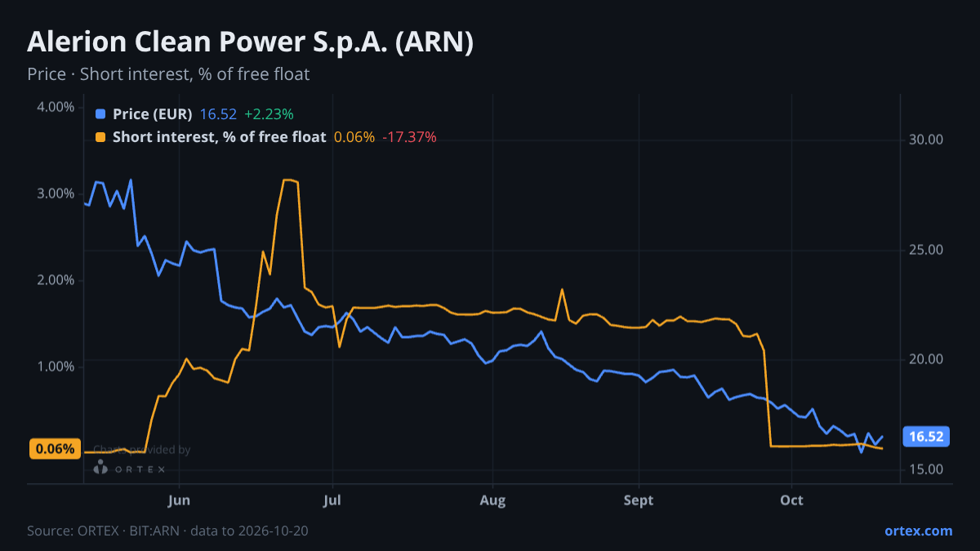Click the Aug x-axis label
Viewport: 980px width, 551px height.
(492, 500)
